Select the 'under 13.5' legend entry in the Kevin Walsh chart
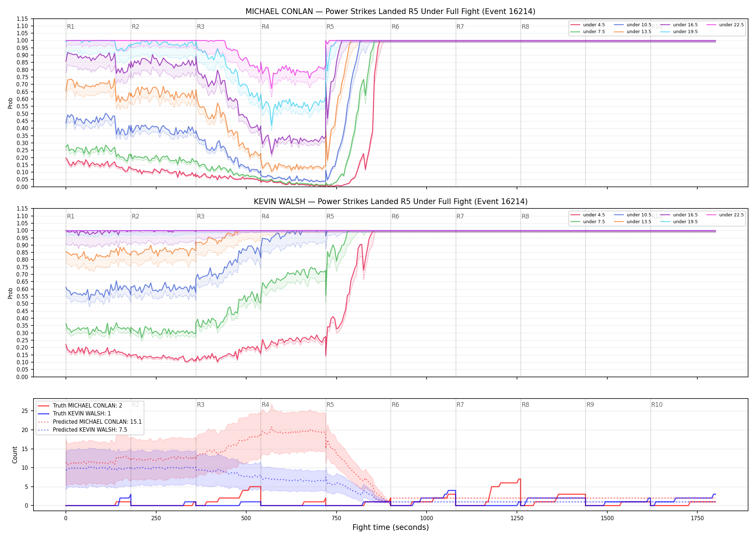The image size is (756, 540). pyautogui.click(x=633, y=222)
